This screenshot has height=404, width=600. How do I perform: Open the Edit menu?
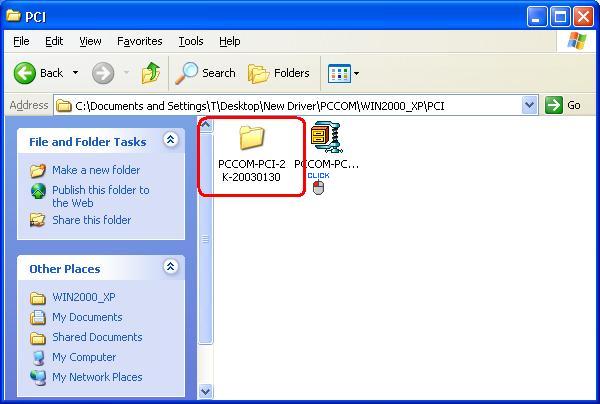(54, 41)
